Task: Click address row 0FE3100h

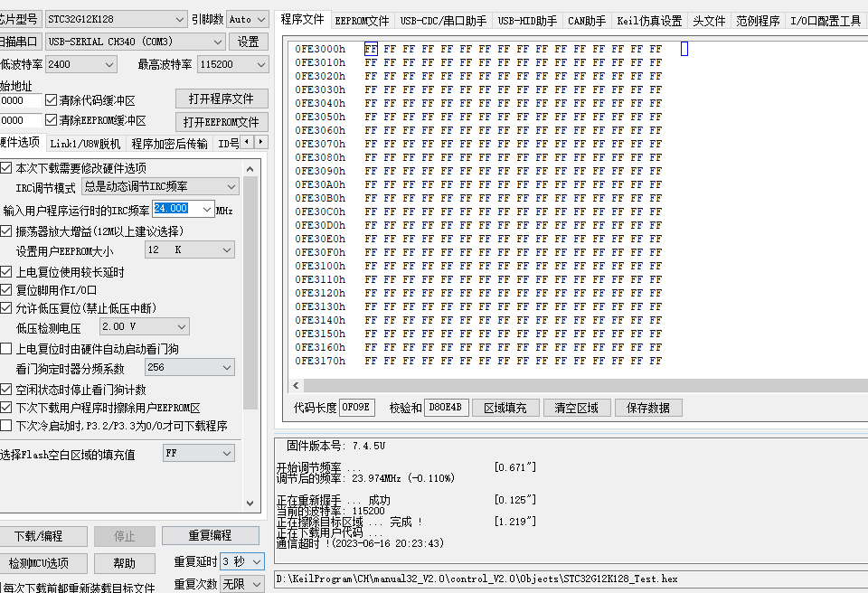Action: 320,266
